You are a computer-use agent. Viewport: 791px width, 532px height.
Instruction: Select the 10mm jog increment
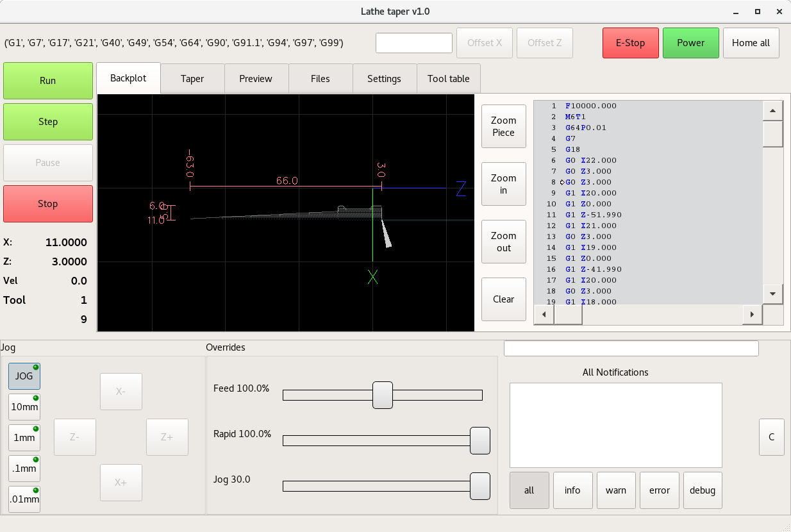tap(24, 407)
